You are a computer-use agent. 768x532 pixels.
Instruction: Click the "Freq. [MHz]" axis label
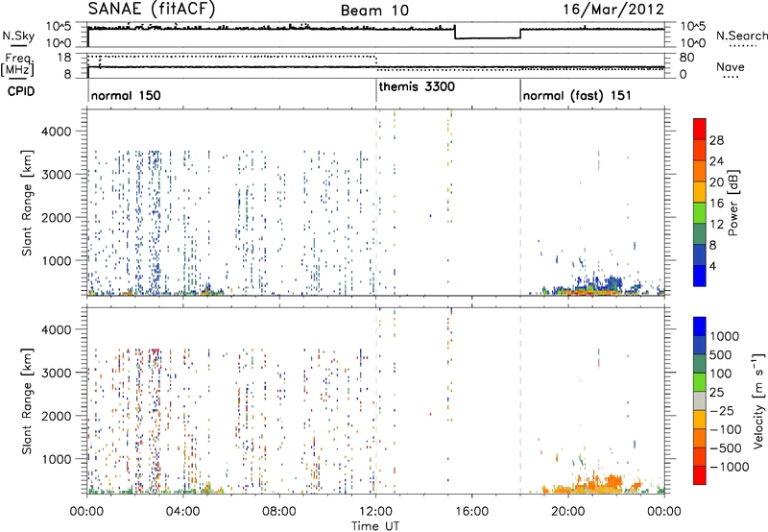pyautogui.click(x=17, y=64)
